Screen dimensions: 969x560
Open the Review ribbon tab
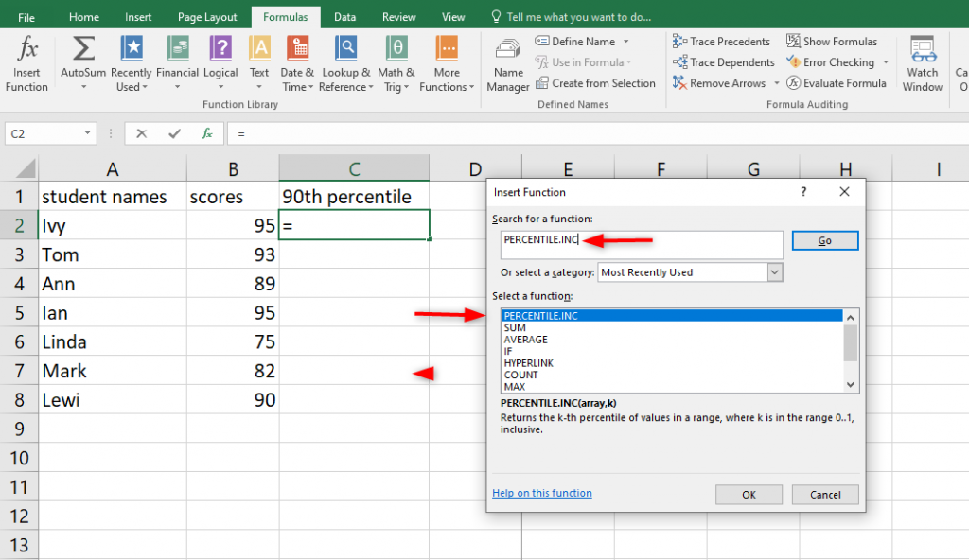tap(398, 15)
